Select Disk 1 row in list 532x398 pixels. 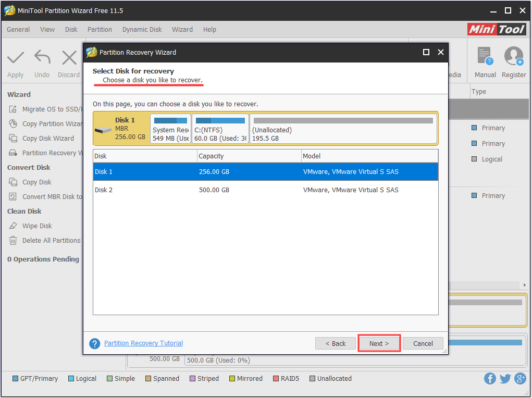[x=266, y=172]
